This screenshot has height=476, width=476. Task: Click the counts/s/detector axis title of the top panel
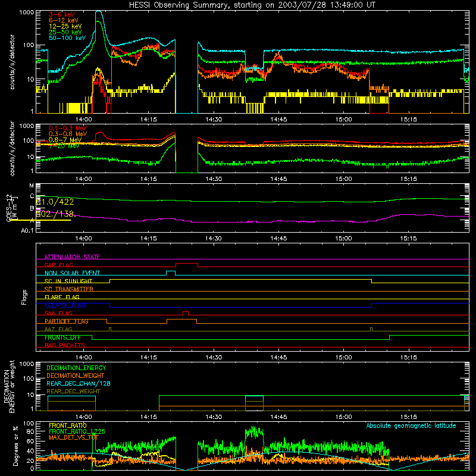coord(12,62)
